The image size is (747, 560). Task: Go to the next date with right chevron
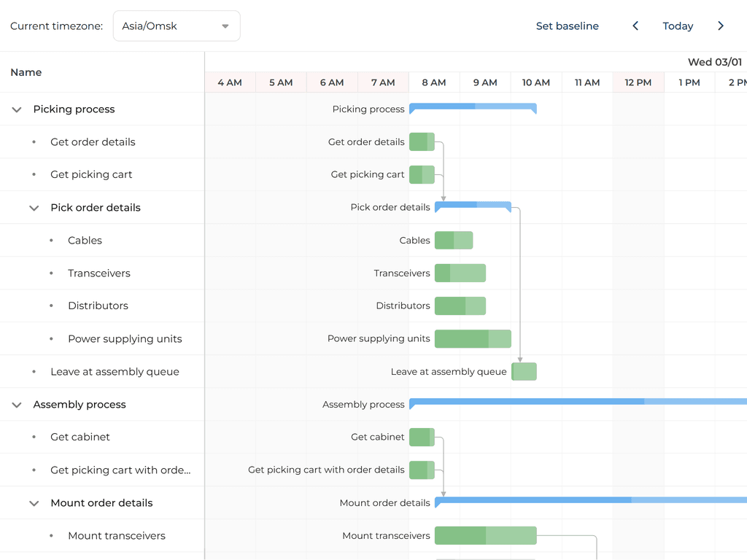click(721, 26)
